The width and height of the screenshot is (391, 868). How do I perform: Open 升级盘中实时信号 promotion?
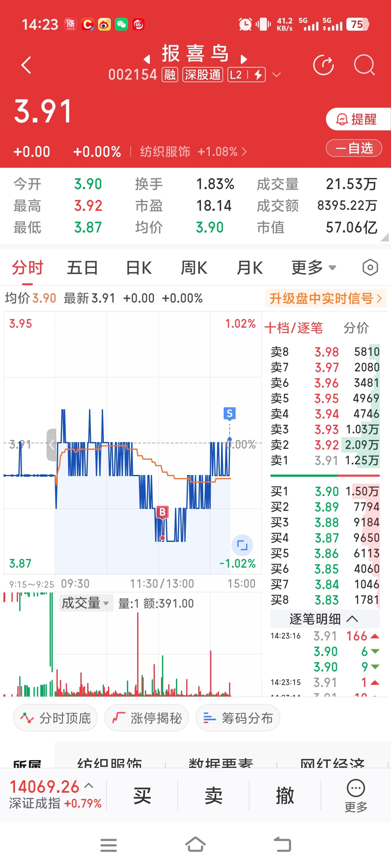click(326, 298)
